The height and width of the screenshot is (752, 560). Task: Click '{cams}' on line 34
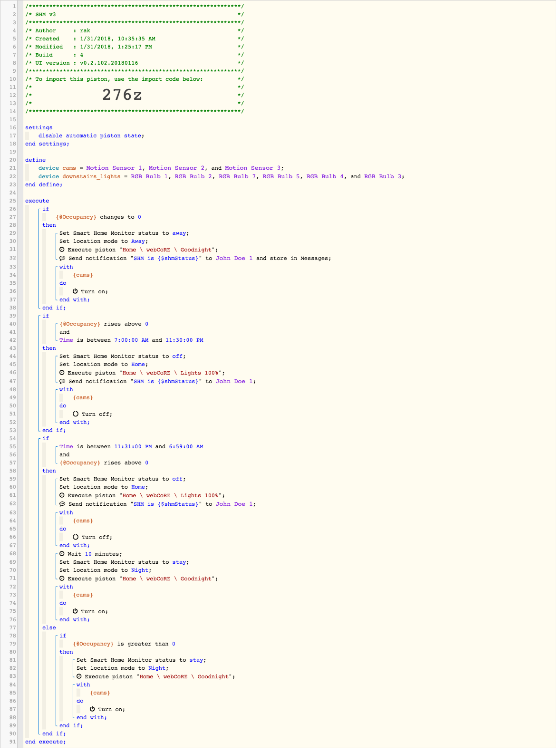coord(83,275)
